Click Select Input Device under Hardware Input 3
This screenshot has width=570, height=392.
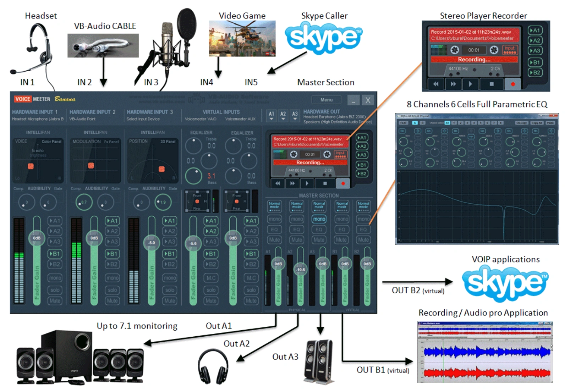[x=143, y=119]
